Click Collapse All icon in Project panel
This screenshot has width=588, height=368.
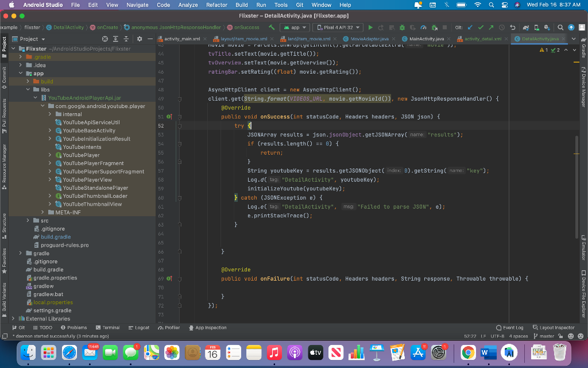(126, 39)
